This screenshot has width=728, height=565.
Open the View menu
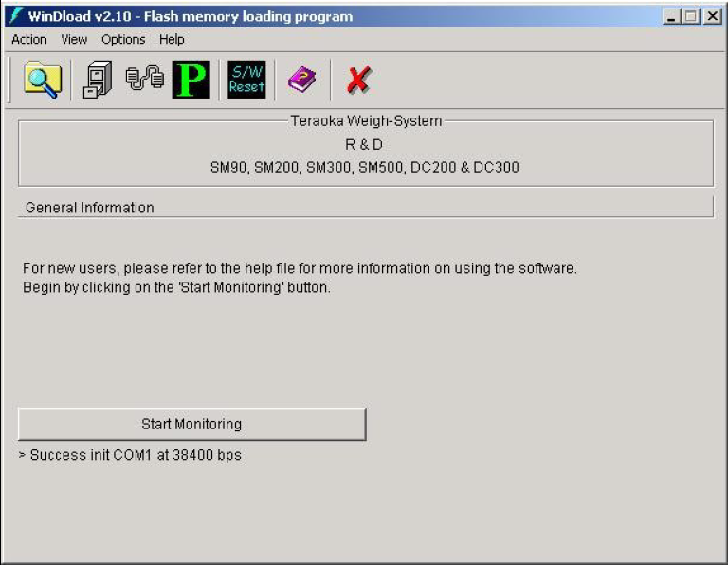(74, 39)
